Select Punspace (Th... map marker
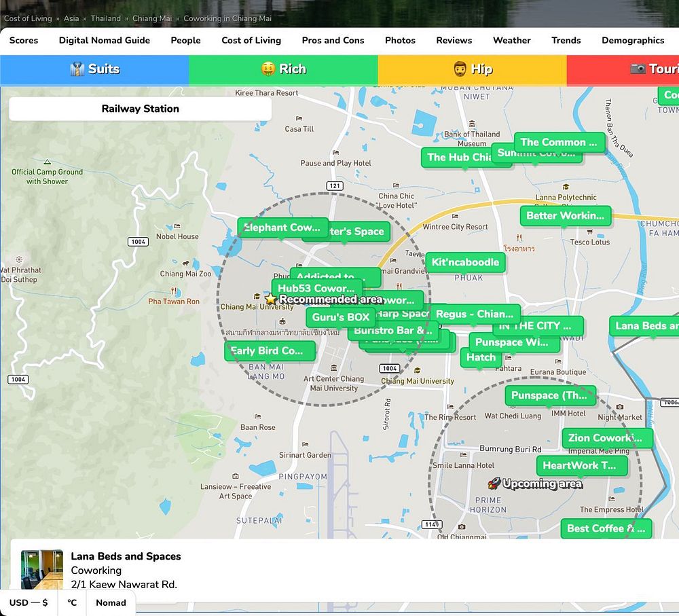Viewport: 679px width, 616px height. [551, 395]
